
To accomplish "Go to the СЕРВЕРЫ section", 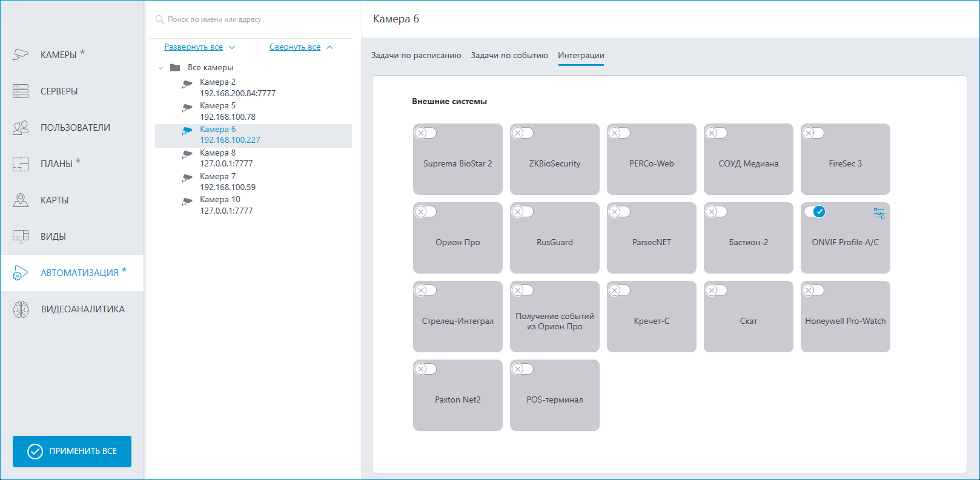I will pyautogui.click(x=72, y=91).
